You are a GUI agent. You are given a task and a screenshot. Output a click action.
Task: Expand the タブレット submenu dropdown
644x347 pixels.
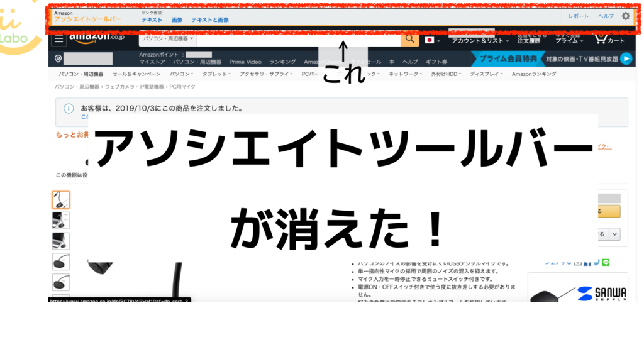click(216, 74)
